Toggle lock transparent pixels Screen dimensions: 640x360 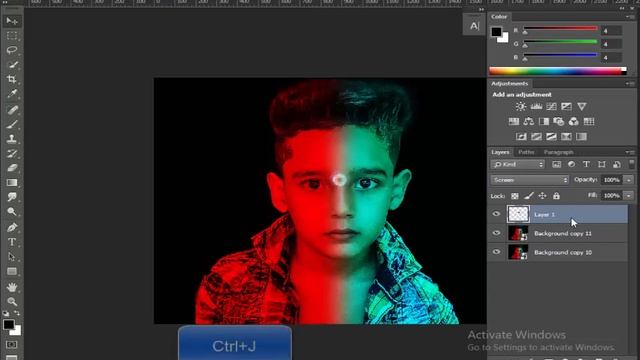[515, 196]
